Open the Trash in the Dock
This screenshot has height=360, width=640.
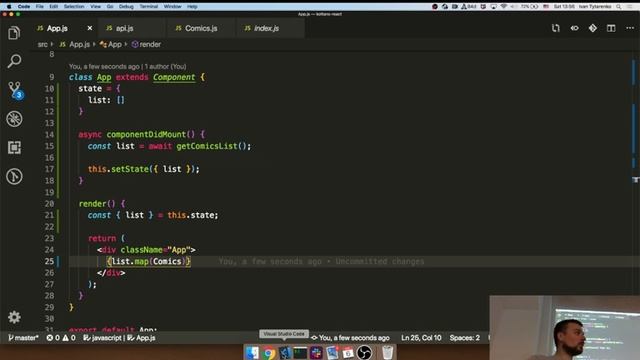point(387,352)
